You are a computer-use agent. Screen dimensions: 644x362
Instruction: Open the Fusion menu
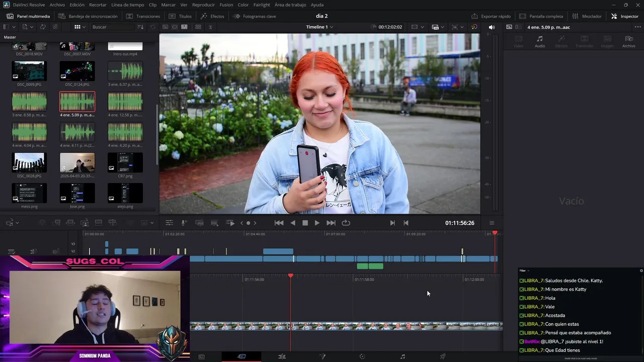click(x=226, y=5)
